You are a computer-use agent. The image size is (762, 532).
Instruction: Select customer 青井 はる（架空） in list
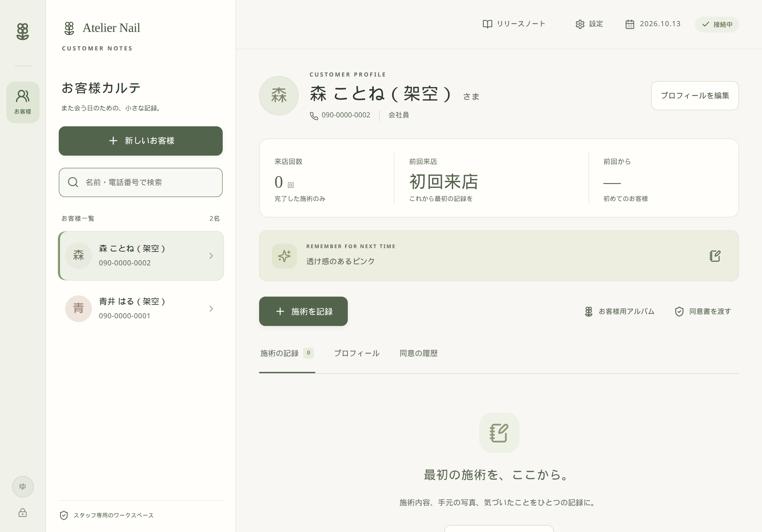pyautogui.click(x=141, y=309)
